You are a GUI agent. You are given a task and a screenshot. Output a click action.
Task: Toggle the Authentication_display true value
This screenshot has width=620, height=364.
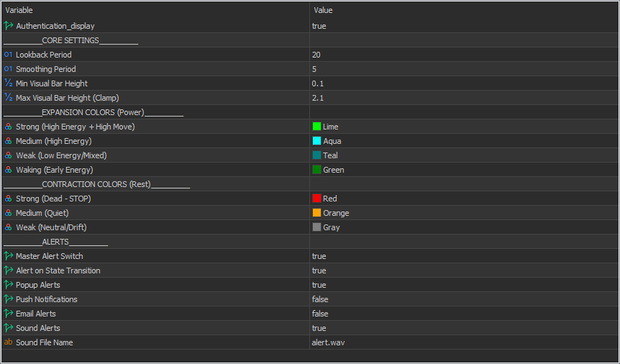[x=319, y=26]
